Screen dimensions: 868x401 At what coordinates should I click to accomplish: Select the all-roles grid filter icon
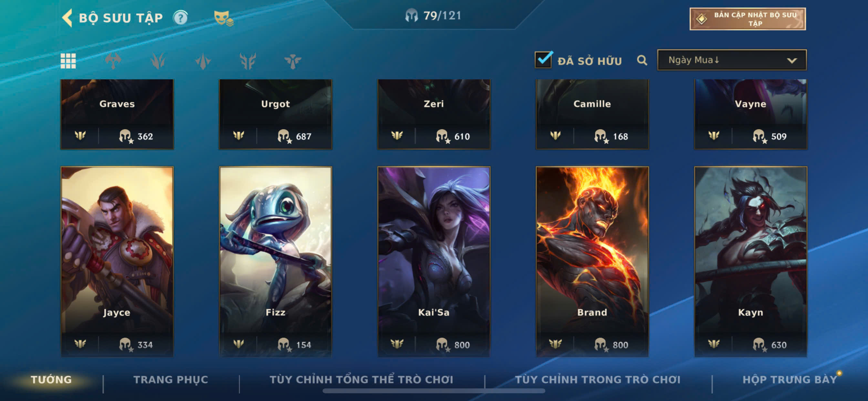click(x=68, y=61)
